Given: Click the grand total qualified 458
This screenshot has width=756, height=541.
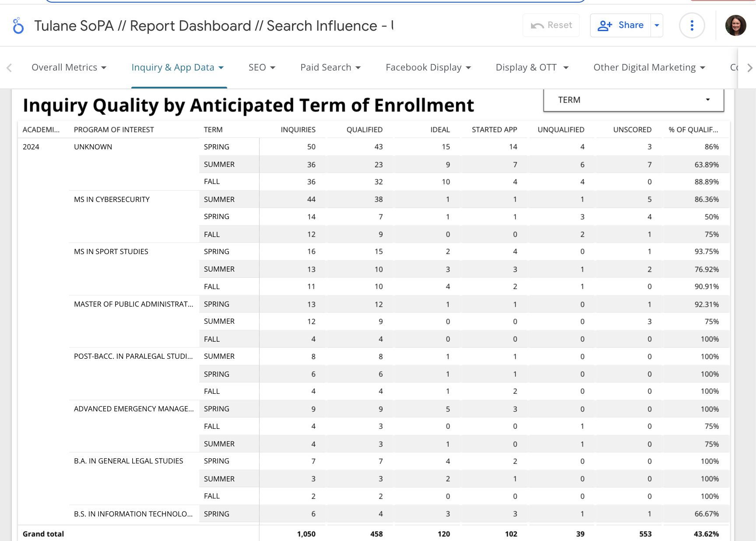Looking at the screenshot, I should 376,534.
